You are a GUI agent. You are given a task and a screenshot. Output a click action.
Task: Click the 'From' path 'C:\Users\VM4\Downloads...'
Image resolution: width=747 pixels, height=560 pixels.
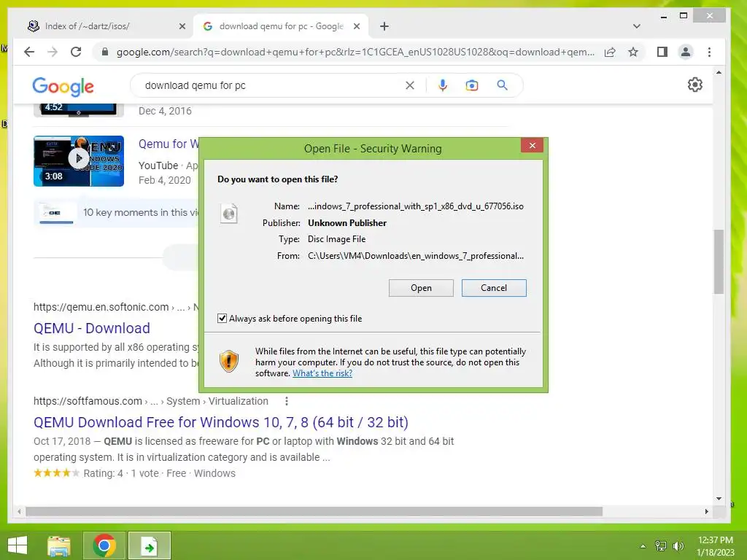415,256
